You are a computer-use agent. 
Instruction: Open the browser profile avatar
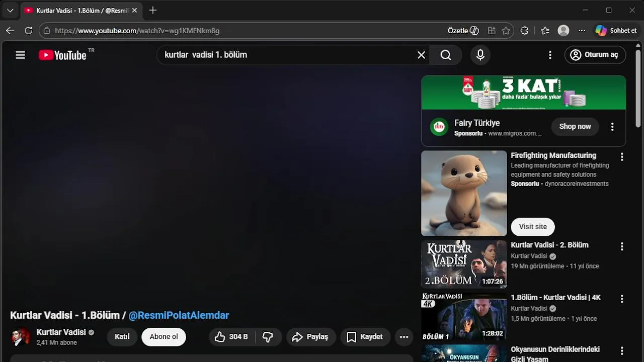click(563, 31)
